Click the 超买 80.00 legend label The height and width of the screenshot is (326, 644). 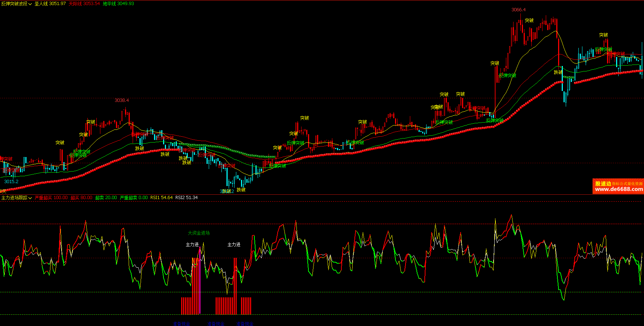coord(81,198)
